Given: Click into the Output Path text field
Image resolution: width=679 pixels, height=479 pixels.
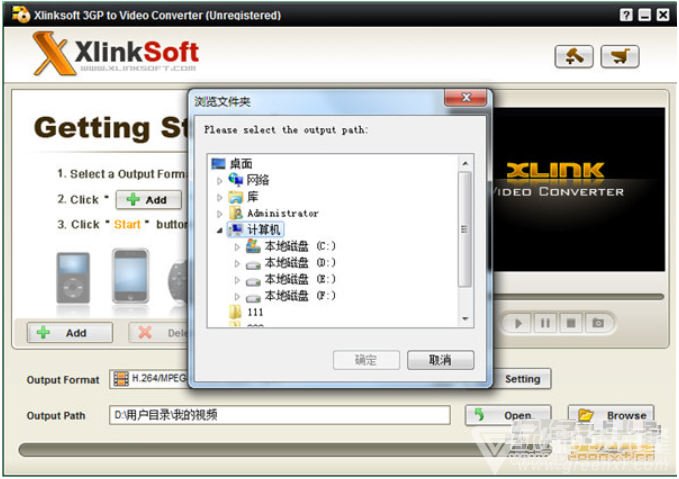Looking at the screenshot, I should 280,415.
